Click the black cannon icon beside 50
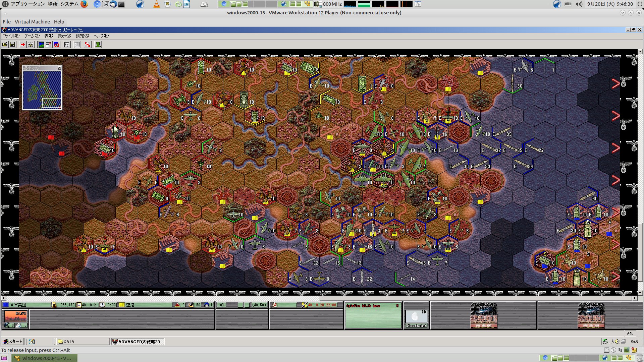 (x=191, y=305)
